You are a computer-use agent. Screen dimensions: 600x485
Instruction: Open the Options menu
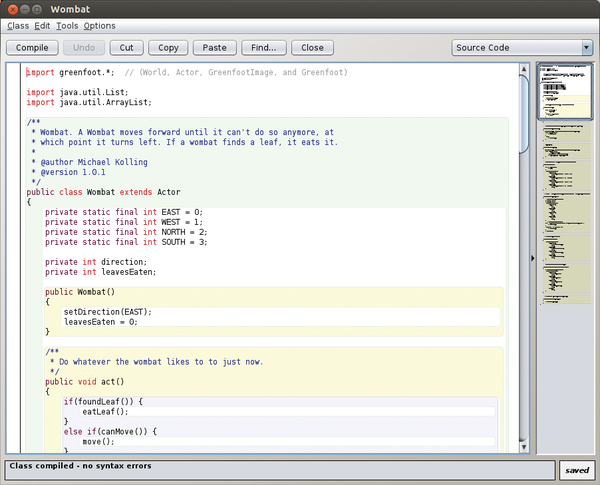[x=99, y=26]
